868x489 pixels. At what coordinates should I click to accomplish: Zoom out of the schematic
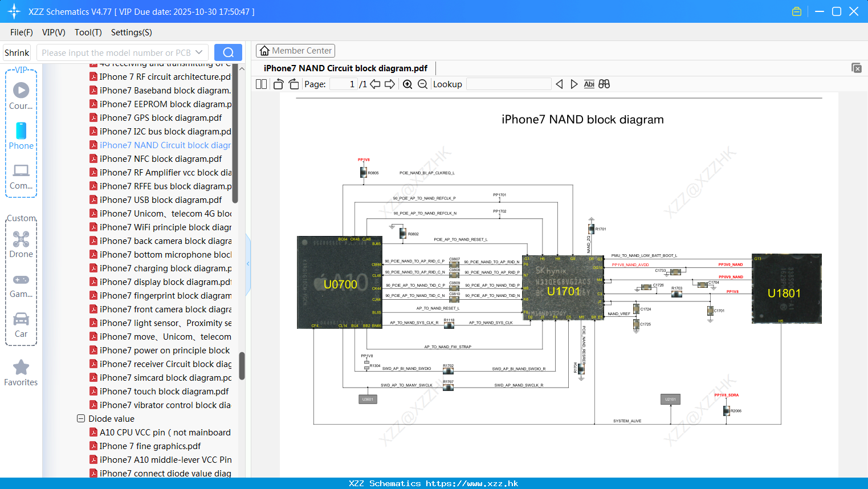point(422,84)
